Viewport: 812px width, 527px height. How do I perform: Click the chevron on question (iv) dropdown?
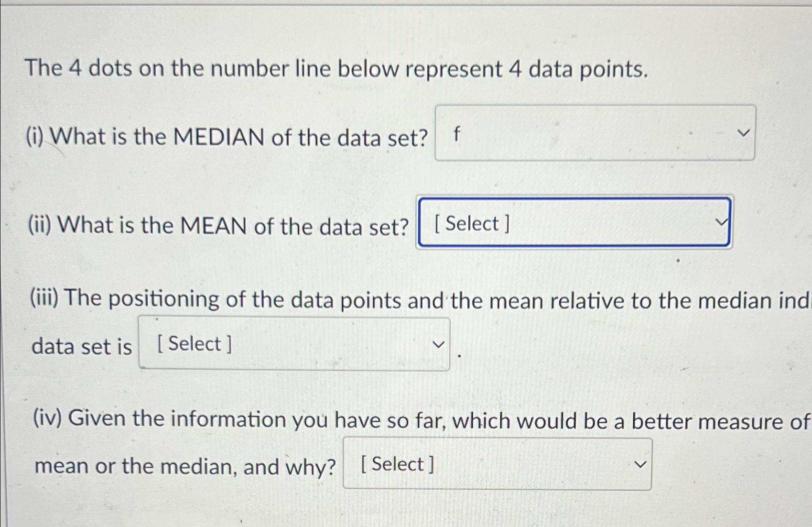[641, 463]
